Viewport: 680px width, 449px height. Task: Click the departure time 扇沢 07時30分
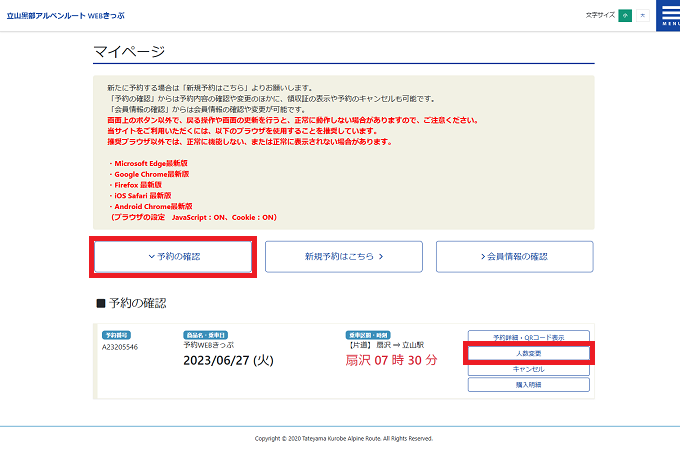click(391, 360)
